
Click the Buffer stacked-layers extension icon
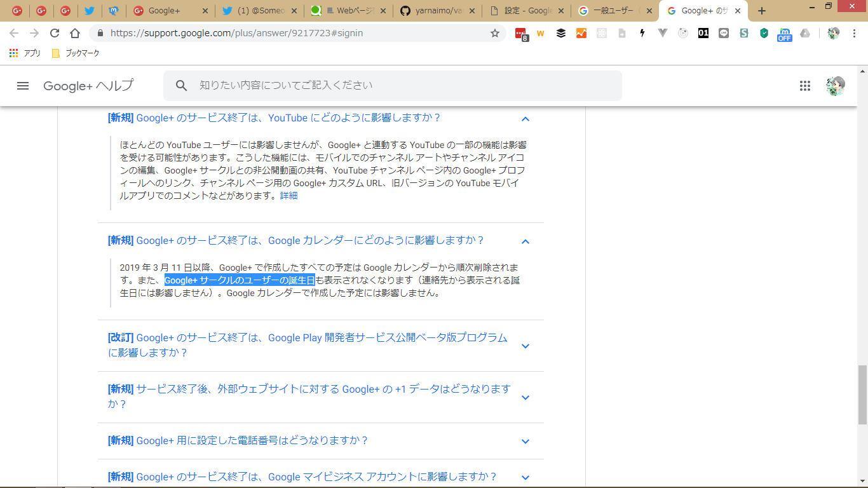point(561,33)
